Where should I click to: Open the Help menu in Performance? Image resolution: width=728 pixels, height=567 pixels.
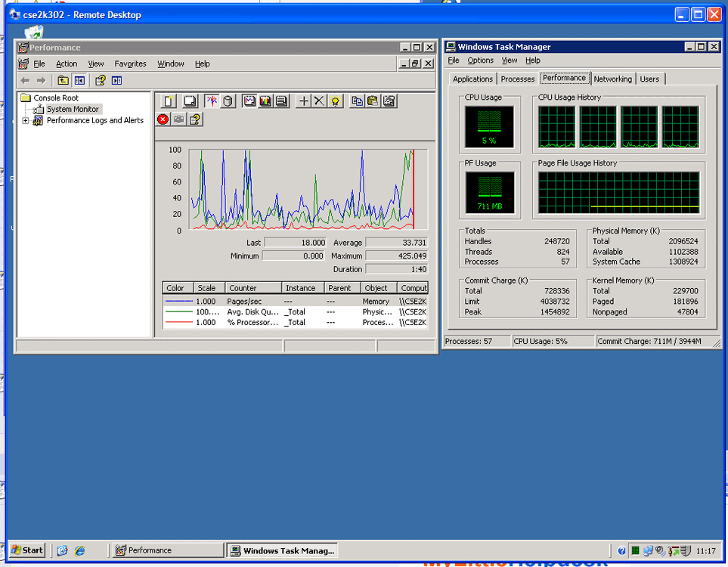202,64
